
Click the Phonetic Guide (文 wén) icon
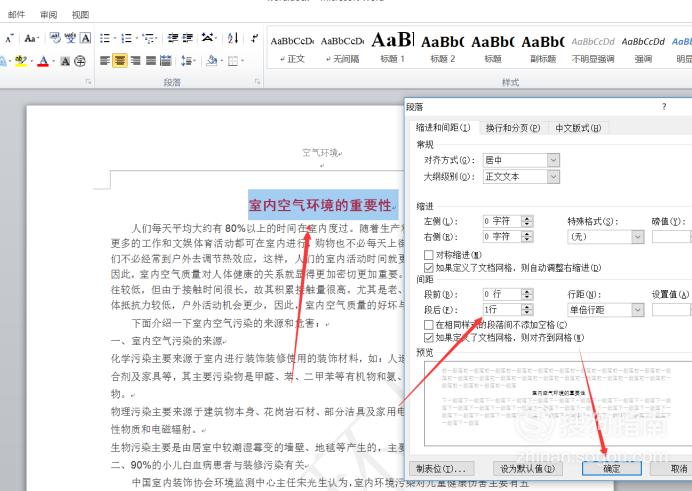(x=71, y=38)
